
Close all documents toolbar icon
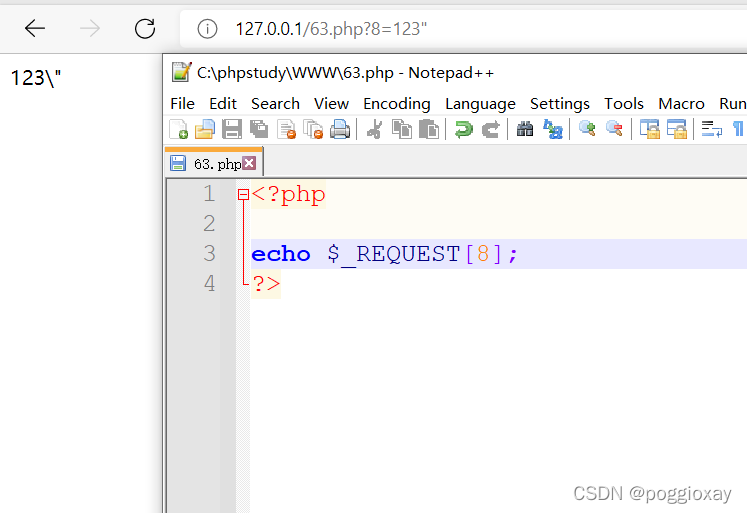313,129
